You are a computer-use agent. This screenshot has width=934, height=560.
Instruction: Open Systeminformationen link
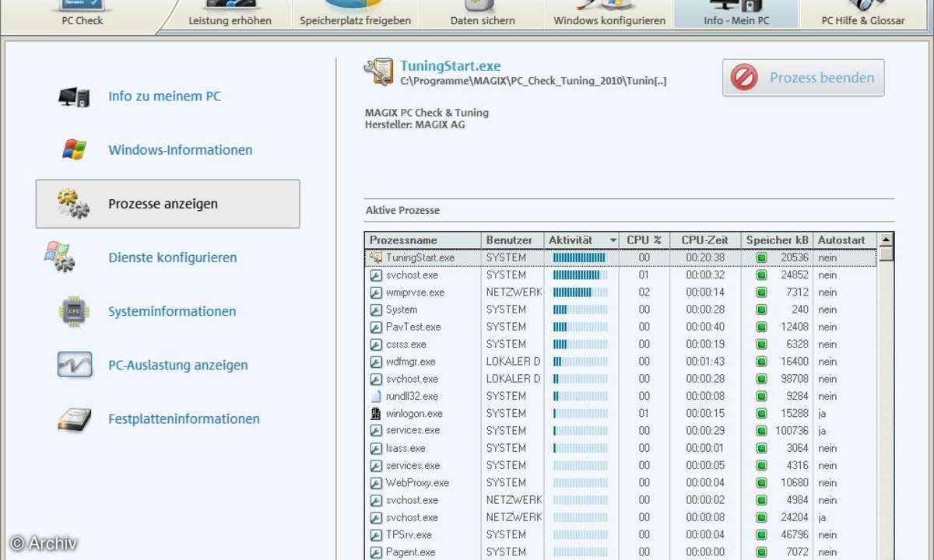click(x=172, y=311)
